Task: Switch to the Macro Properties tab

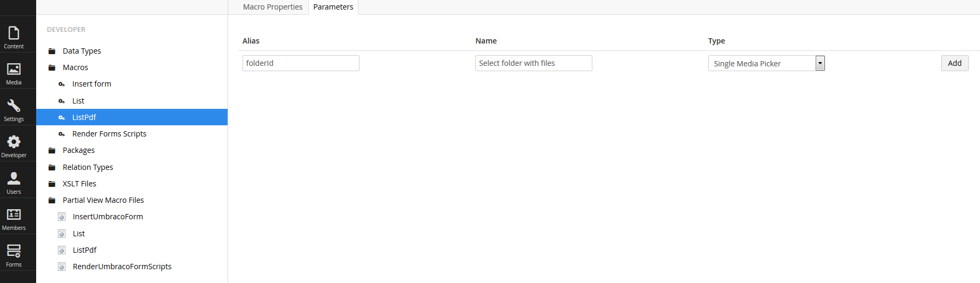Action: 273,7
